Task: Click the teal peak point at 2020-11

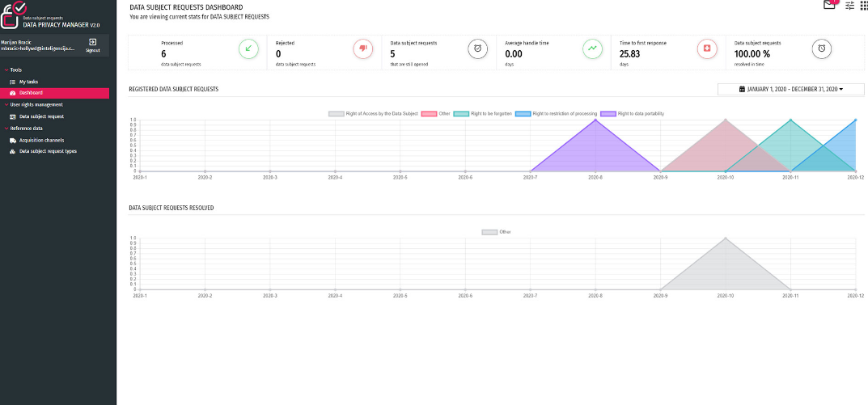Action: coord(790,120)
